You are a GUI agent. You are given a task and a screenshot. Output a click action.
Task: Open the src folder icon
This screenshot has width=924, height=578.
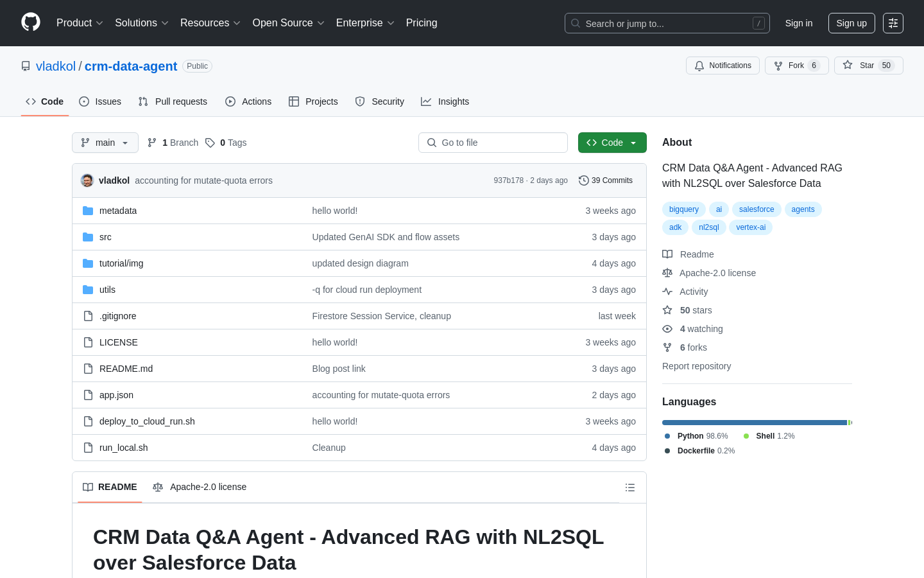(88, 237)
